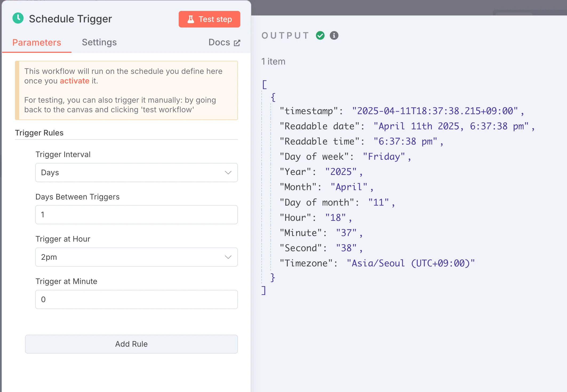Switch to the Settings tab
This screenshot has height=392, width=567.
tap(99, 42)
